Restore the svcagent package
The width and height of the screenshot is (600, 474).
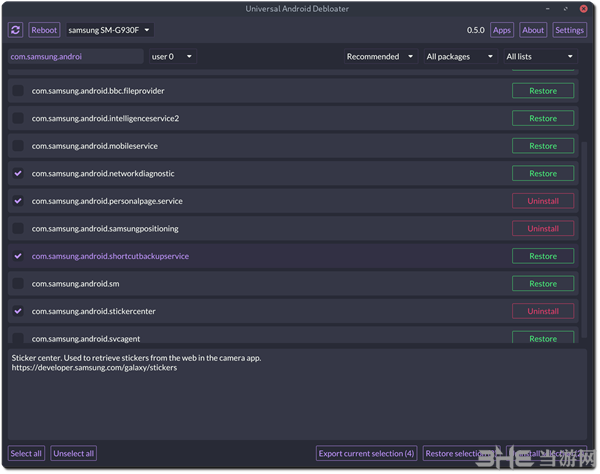tap(543, 337)
